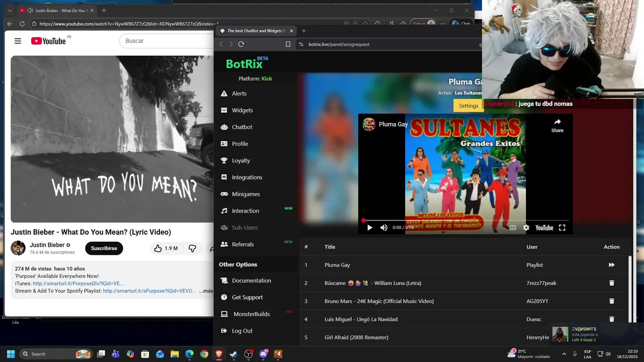Click the botrix.live address bar

[x=339, y=44]
